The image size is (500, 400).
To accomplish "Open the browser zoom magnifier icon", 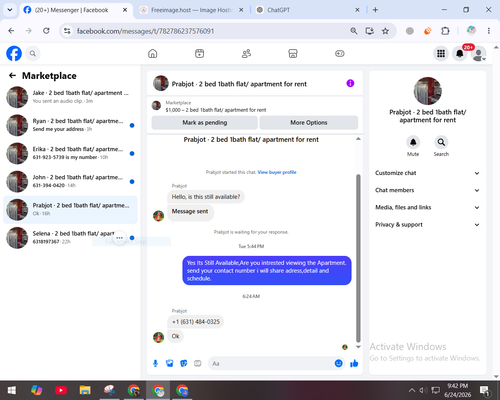I will pyautogui.click(x=354, y=31).
